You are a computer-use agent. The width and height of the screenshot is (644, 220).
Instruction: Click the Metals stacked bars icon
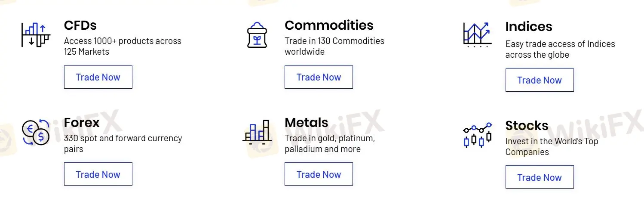click(257, 132)
